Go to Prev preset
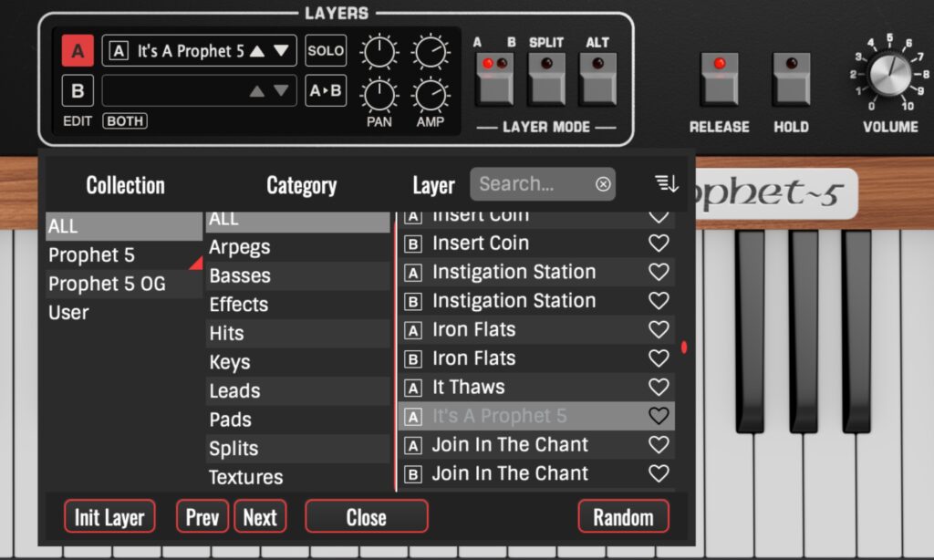The width and height of the screenshot is (934, 560). [x=202, y=516]
